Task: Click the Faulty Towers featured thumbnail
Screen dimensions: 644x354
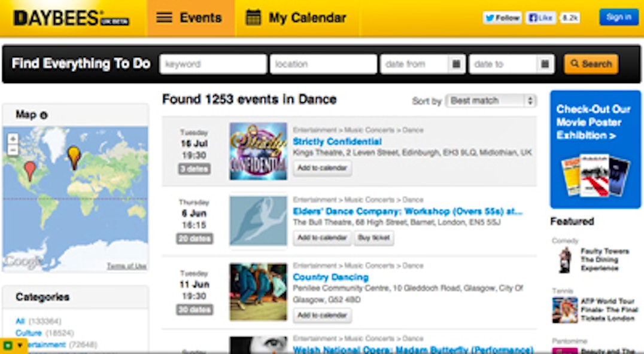Action: coord(565,260)
